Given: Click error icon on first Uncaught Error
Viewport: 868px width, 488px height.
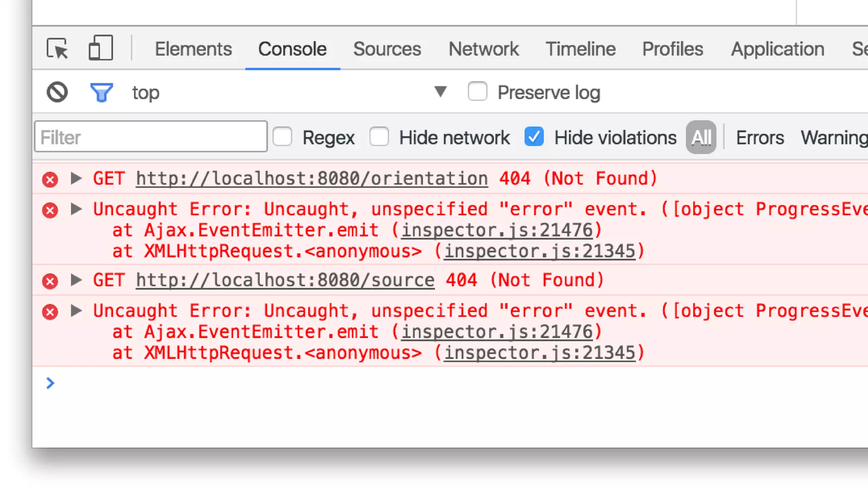Looking at the screenshot, I should (50, 210).
